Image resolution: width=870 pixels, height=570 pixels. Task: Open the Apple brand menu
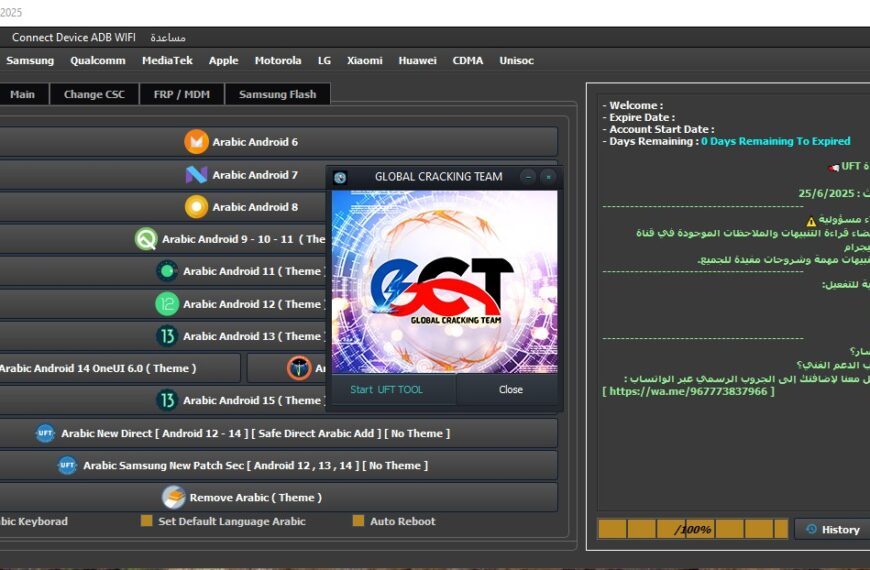[x=224, y=60]
